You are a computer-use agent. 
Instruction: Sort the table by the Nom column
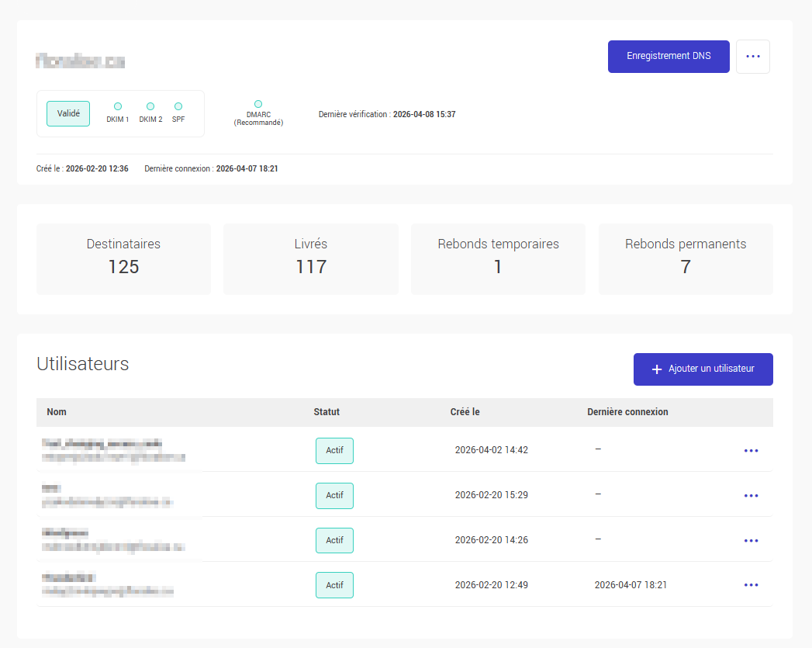click(57, 412)
